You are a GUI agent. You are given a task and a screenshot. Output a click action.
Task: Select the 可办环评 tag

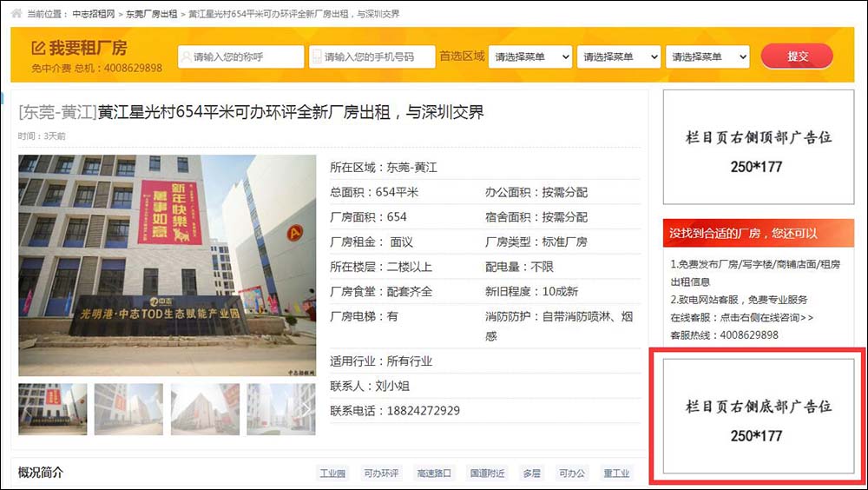[381, 473]
